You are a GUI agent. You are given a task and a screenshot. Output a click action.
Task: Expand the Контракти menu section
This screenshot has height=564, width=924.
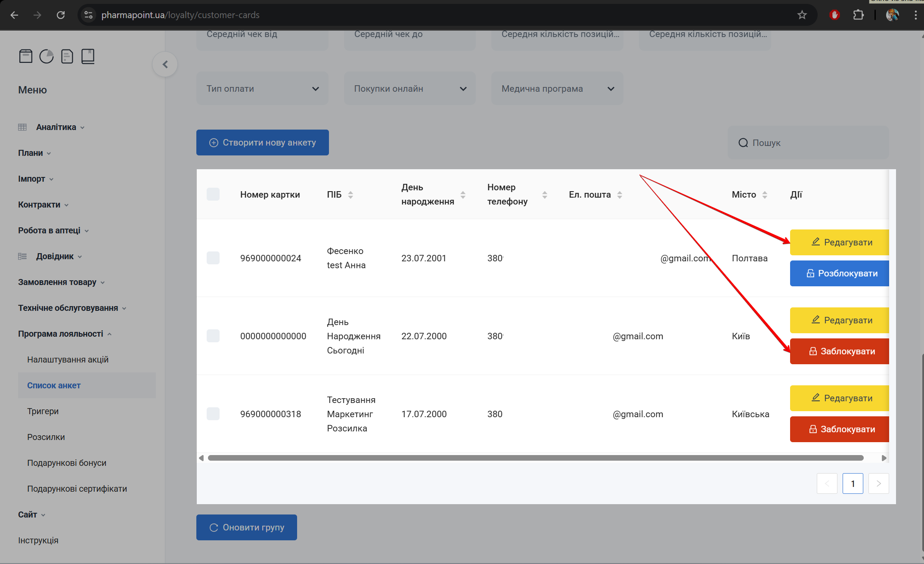(x=43, y=205)
